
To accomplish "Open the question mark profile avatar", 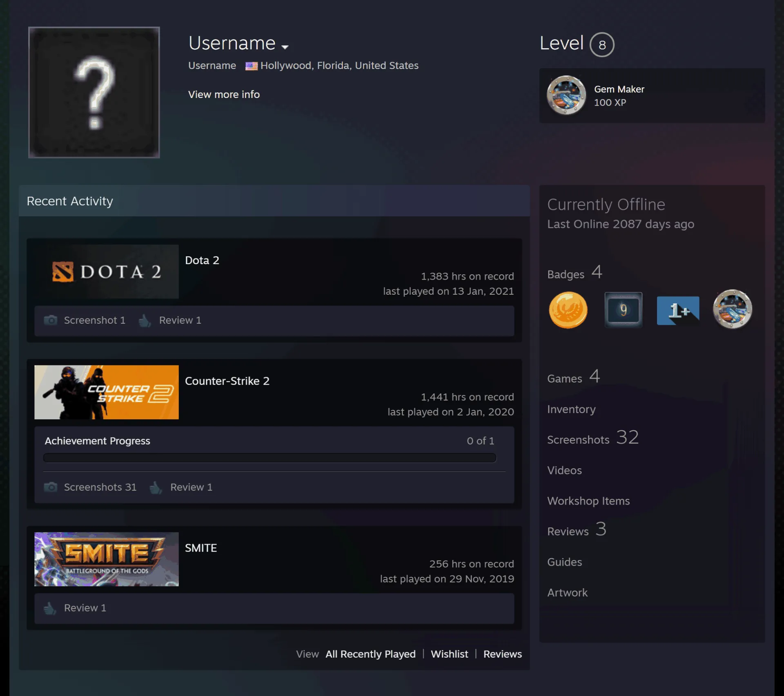I will click(94, 92).
